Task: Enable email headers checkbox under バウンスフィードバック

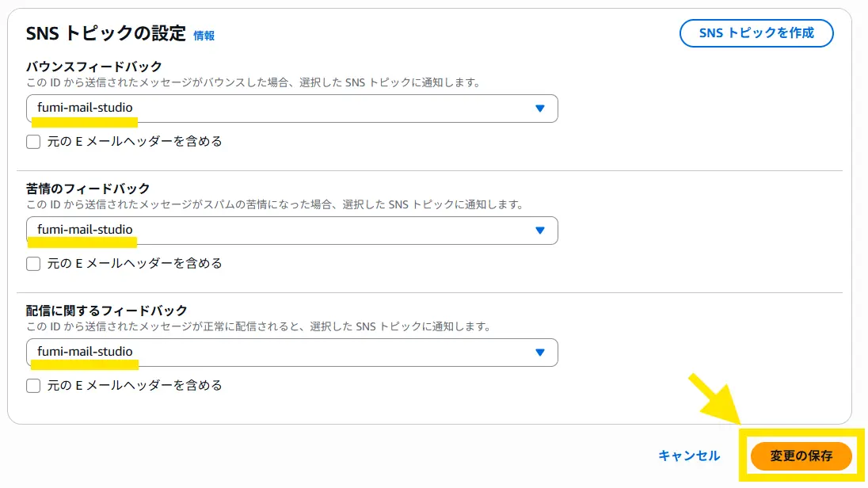Action: 33,142
